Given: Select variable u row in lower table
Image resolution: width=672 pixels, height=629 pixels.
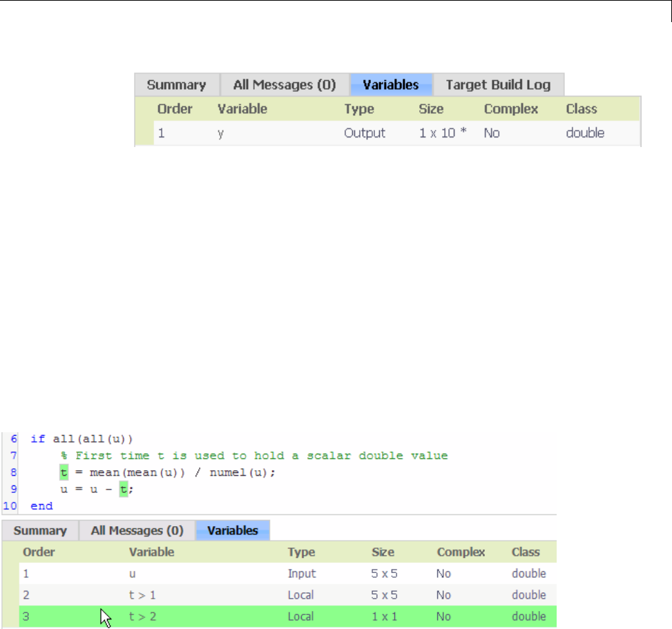Looking at the screenshot, I should coord(287,573).
